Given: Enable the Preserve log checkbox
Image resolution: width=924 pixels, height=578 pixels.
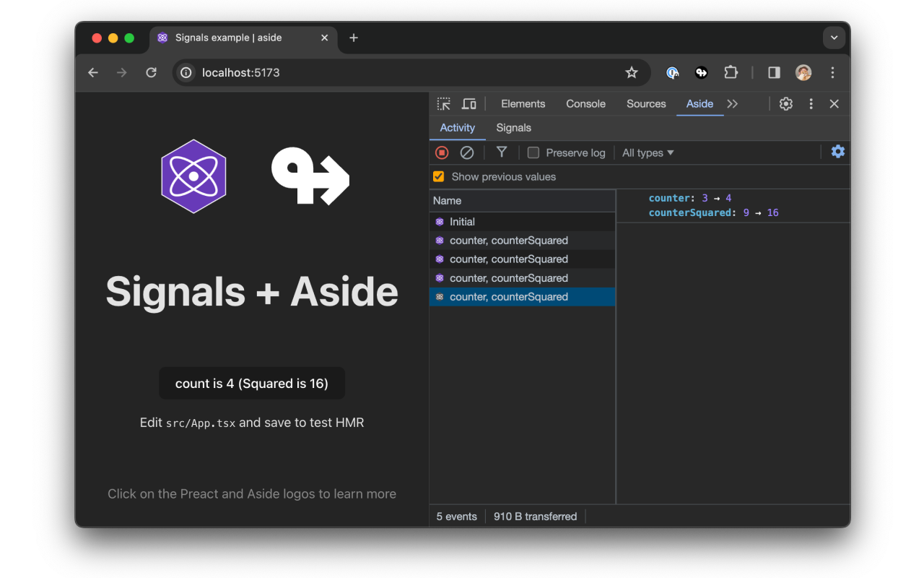Looking at the screenshot, I should pos(533,152).
